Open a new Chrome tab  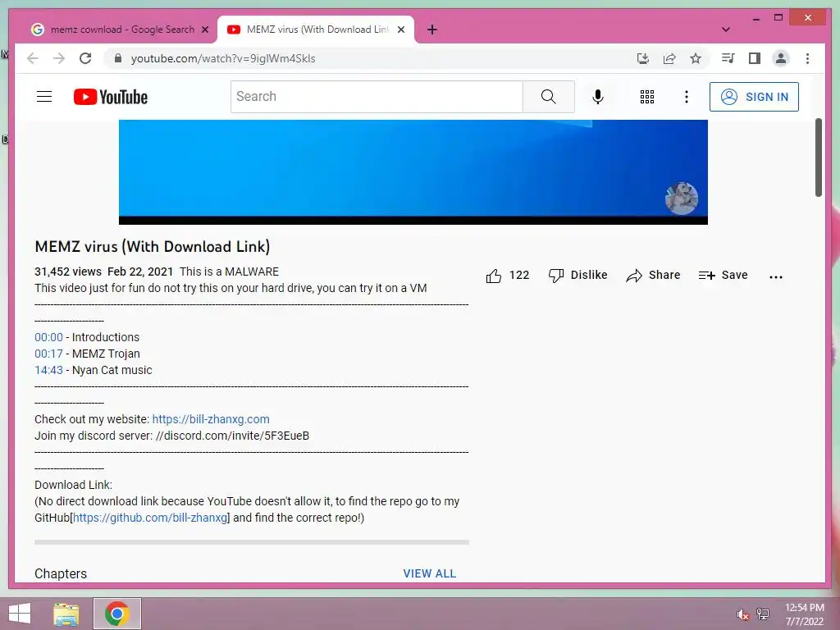pyautogui.click(x=432, y=30)
